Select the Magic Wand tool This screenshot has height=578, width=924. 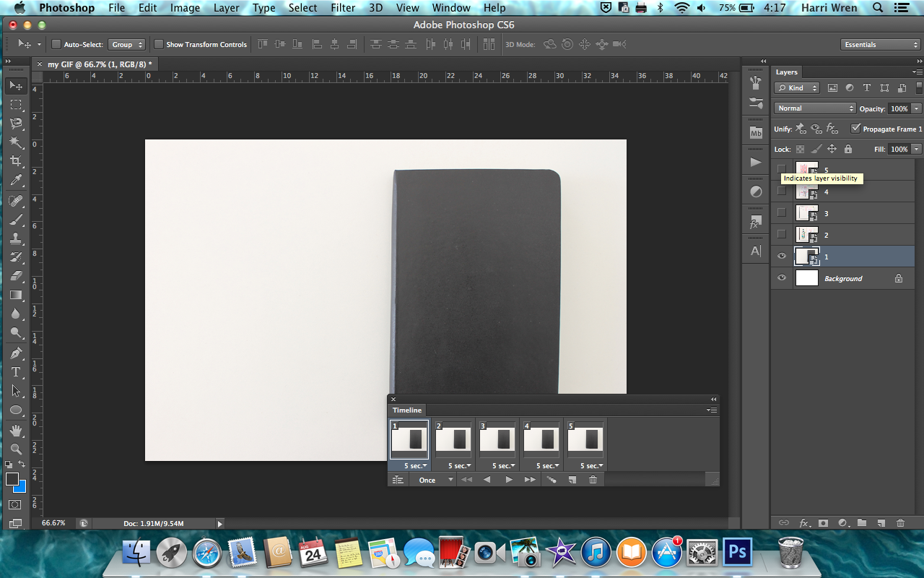[16, 142]
